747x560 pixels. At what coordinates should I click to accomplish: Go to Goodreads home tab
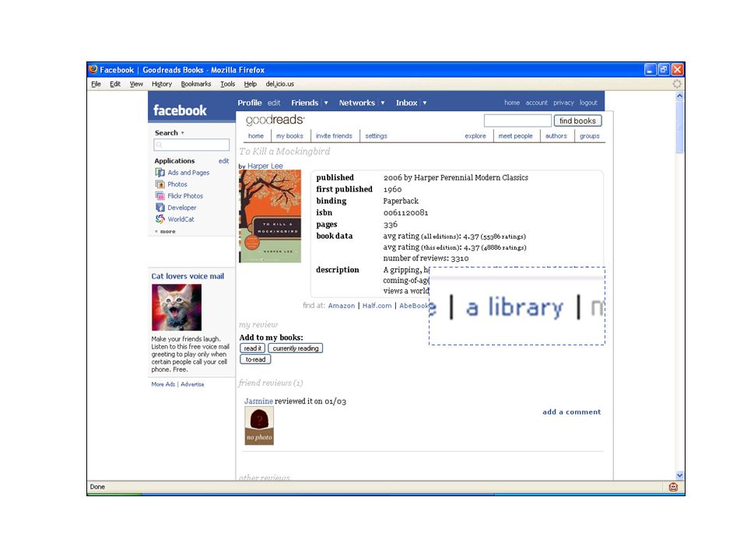coord(256,135)
